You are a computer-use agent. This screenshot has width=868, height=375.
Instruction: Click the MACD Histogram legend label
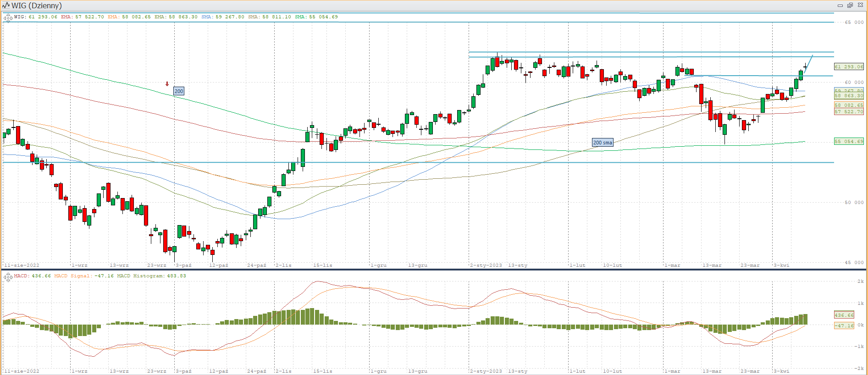[x=151, y=276]
